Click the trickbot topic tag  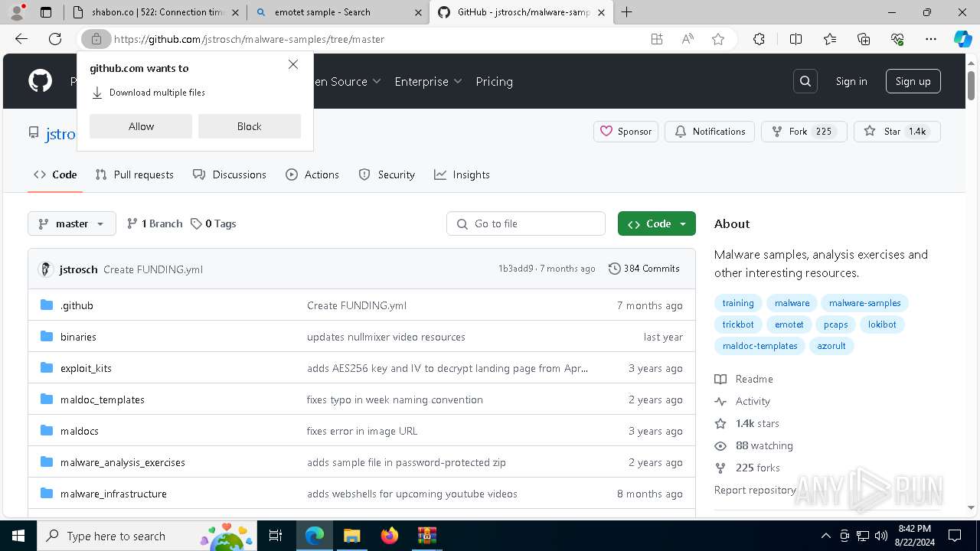738,324
